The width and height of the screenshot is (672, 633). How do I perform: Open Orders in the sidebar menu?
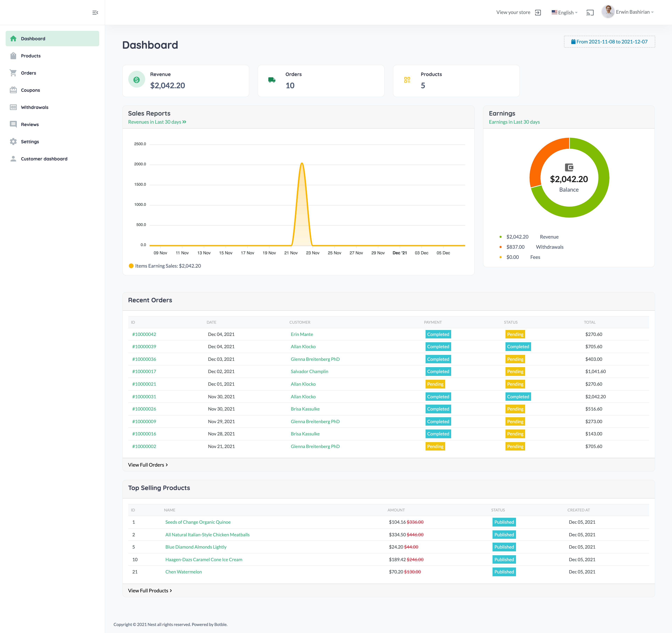52,73
